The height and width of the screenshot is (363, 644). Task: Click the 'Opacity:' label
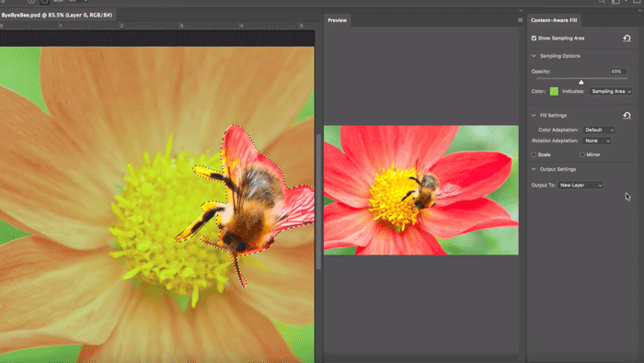pos(541,72)
